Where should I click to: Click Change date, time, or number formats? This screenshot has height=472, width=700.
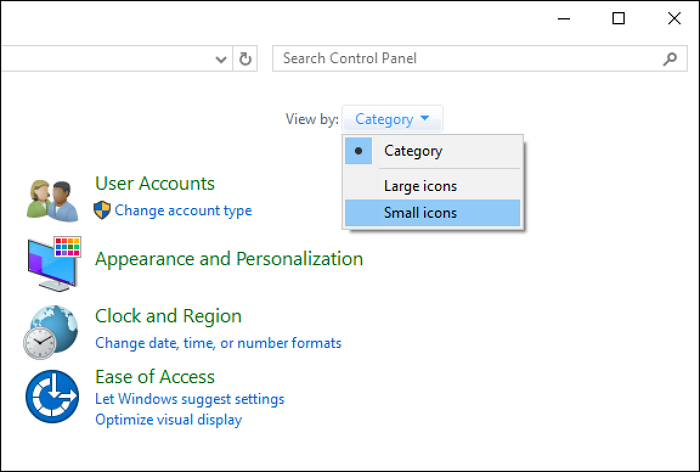pyautogui.click(x=218, y=343)
